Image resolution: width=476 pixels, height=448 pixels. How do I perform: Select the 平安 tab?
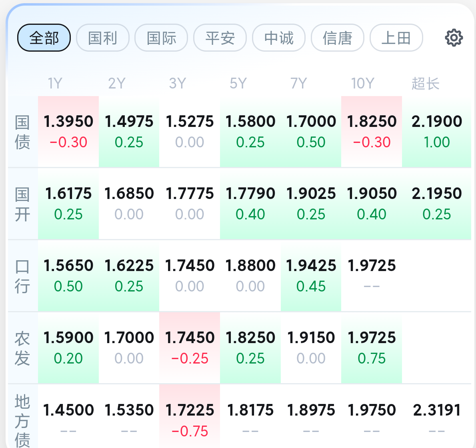220,38
